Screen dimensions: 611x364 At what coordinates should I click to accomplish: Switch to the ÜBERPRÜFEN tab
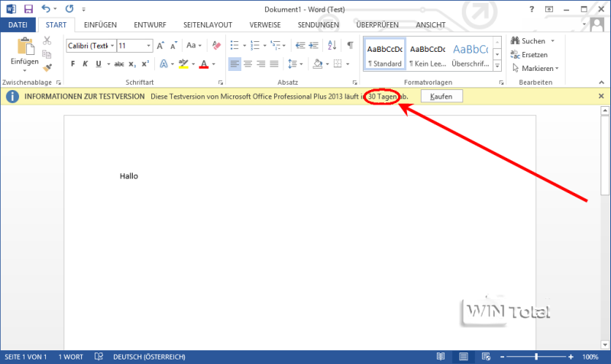pos(377,25)
